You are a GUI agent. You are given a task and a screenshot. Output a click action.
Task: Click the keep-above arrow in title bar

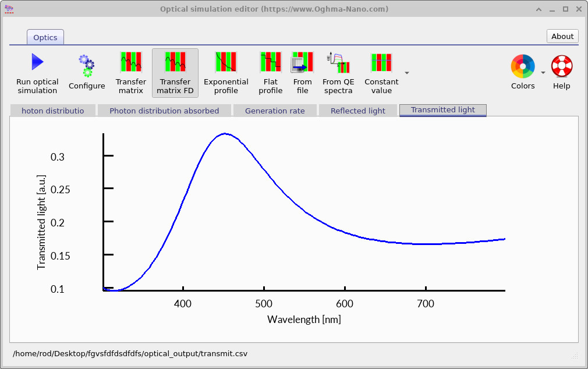point(539,9)
